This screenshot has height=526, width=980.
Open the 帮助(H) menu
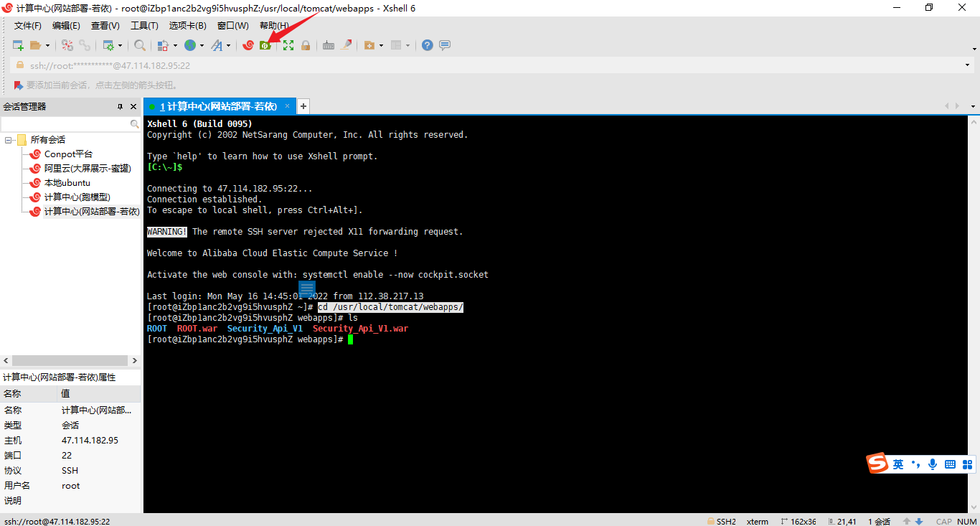click(x=274, y=26)
